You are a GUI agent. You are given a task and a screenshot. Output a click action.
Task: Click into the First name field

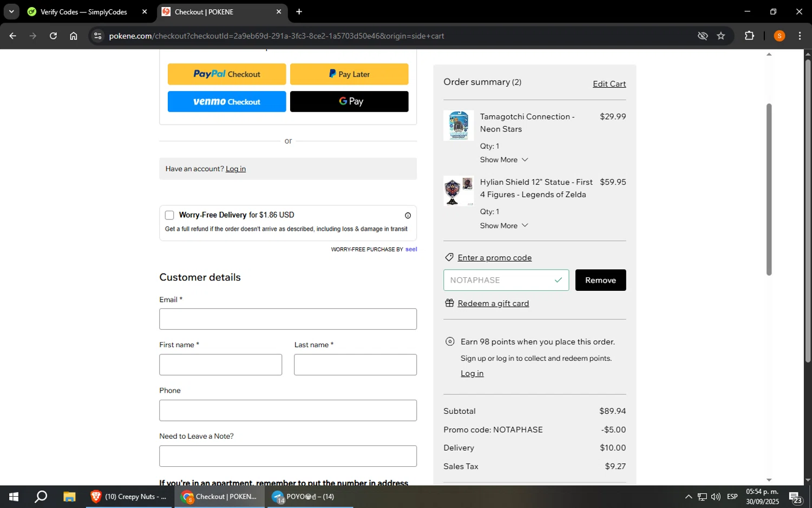pos(220,364)
